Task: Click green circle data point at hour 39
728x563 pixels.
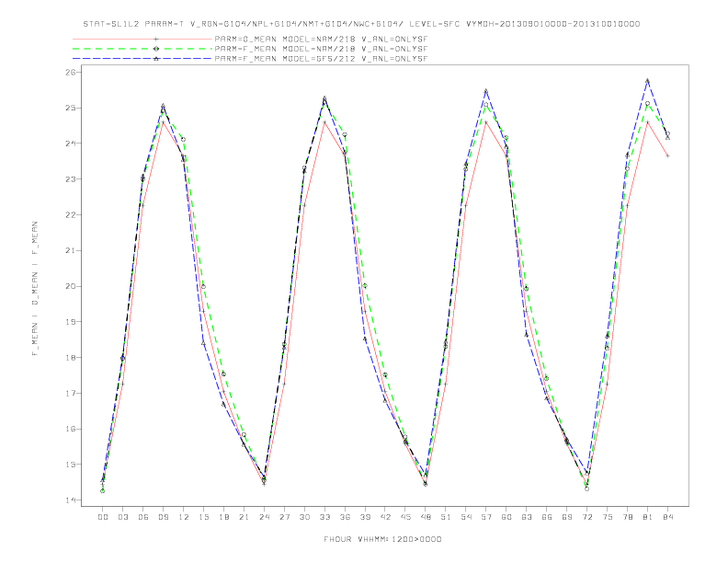Action: click(365, 286)
